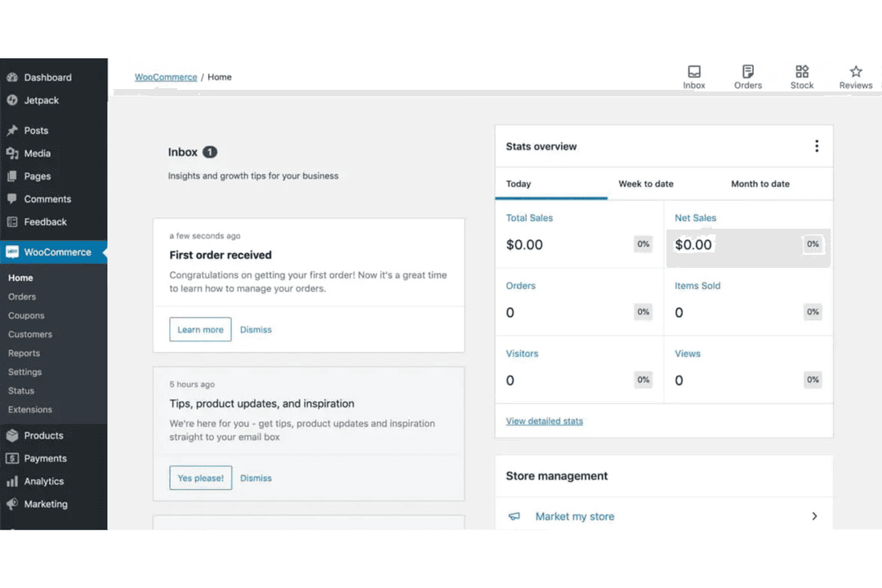
Task: Dismiss the First order received note
Action: point(256,330)
